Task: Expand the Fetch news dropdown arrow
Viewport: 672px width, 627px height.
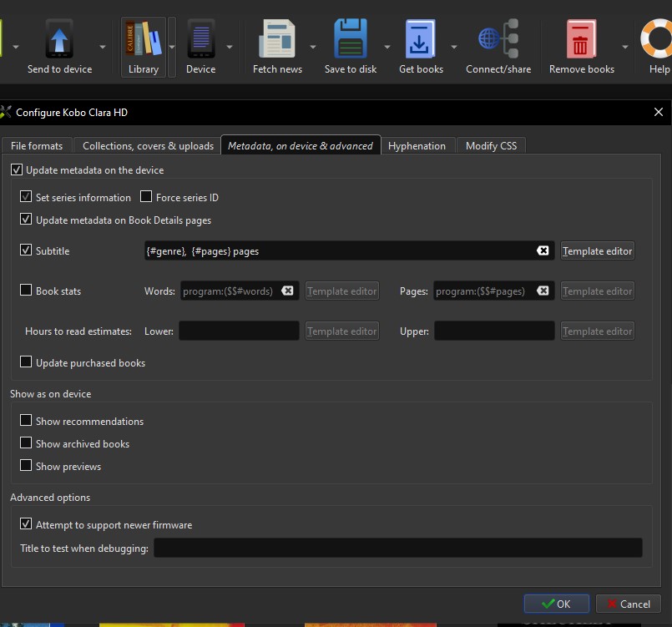Action: point(313,48)
